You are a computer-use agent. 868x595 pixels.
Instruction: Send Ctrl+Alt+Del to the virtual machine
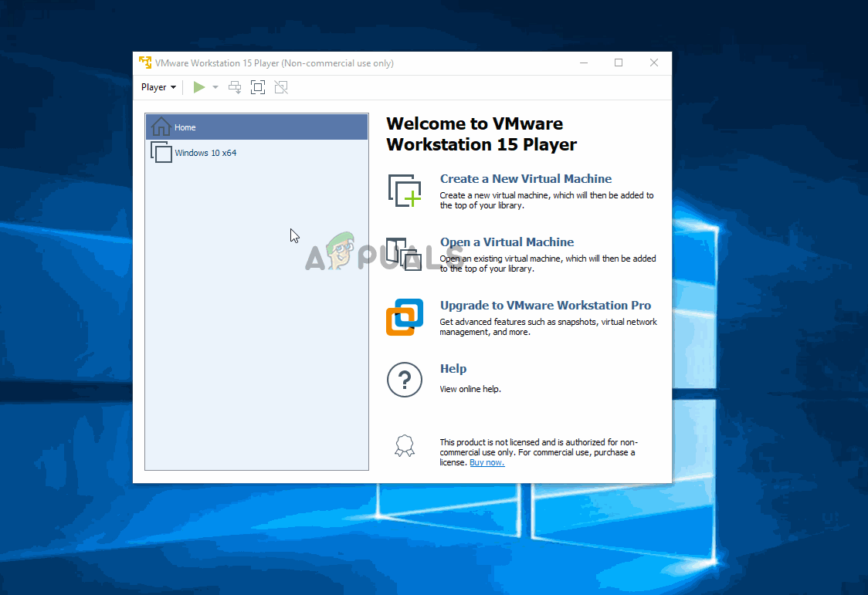235,87
